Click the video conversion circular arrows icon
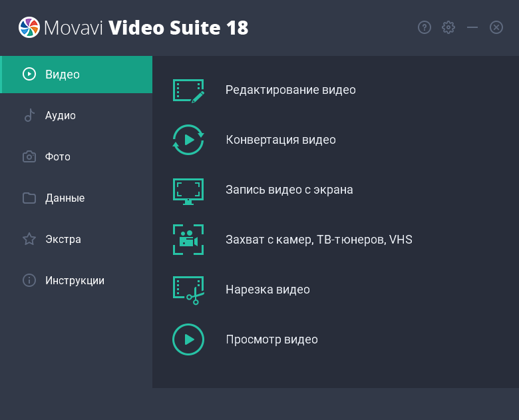Screen dimensions: 519x420 click(188, 140)
